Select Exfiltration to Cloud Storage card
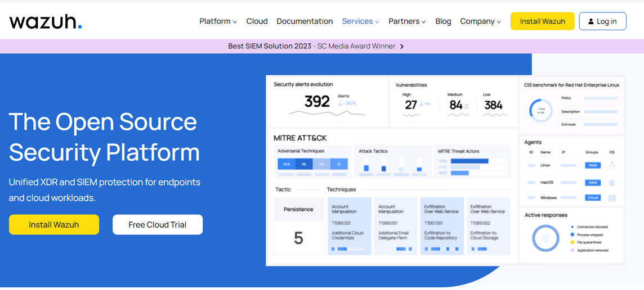Viewport: 644px width, 290px height. coord(488,226)
